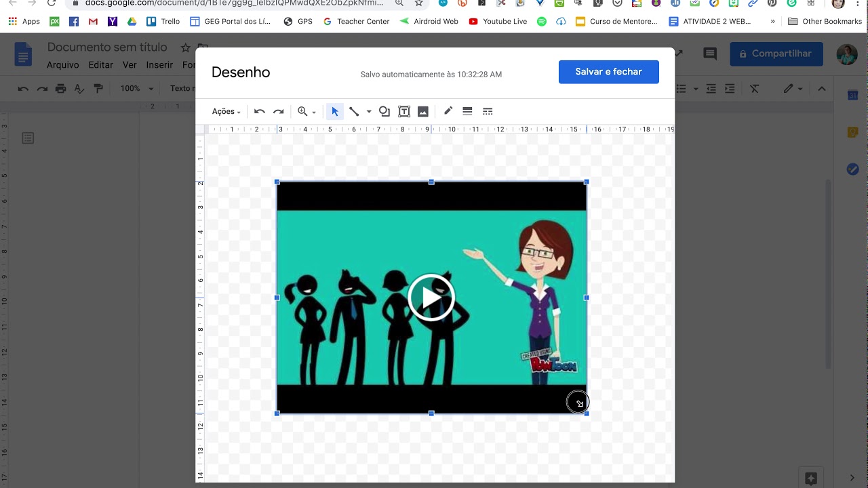868x488 pixels.
Task: Open the ATIVIDADE 2 WEB... bookmark
Action: 710,22
